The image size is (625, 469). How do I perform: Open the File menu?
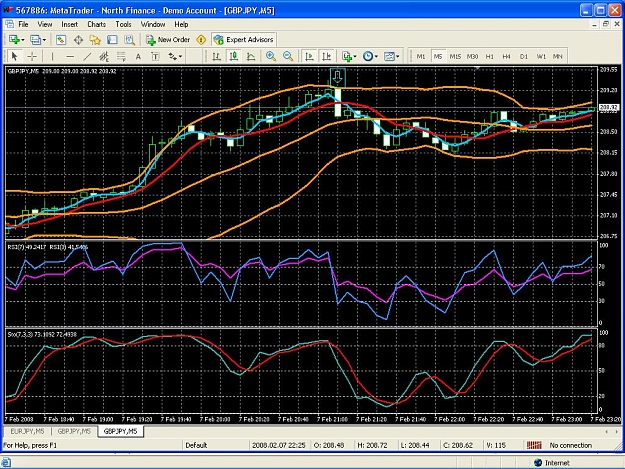(x=23, y=25)
